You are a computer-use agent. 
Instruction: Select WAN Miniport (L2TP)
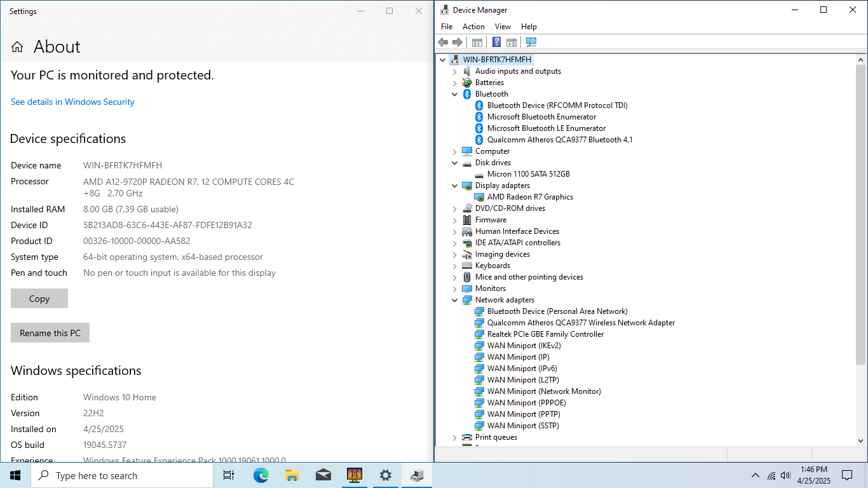point(522,380)
